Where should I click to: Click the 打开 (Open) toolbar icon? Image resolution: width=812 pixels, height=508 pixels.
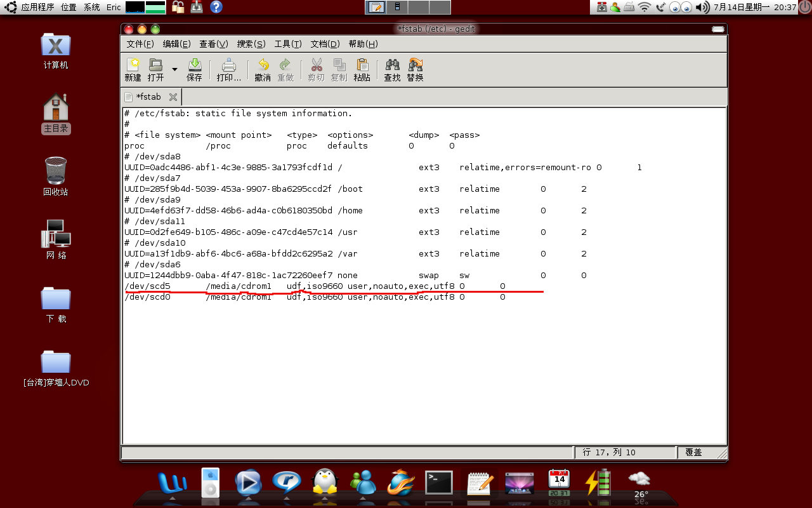(155, 70)
